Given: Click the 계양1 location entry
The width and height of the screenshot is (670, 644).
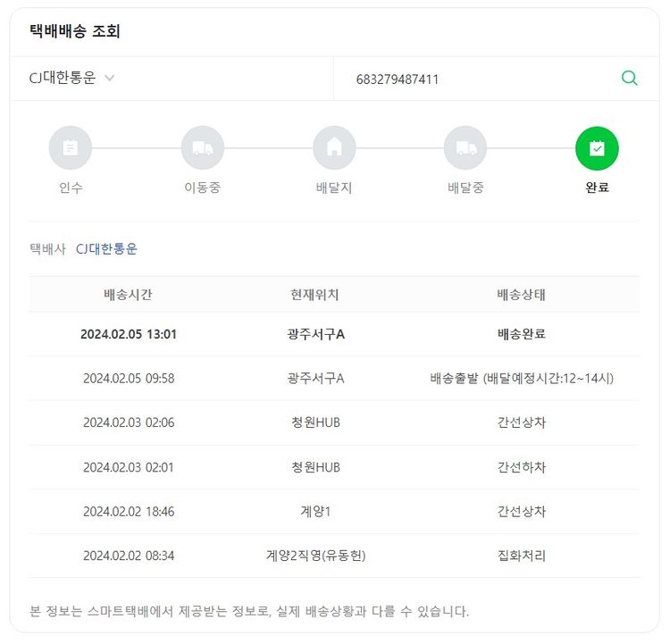Looking at the screenshot, I should (315, 512).
